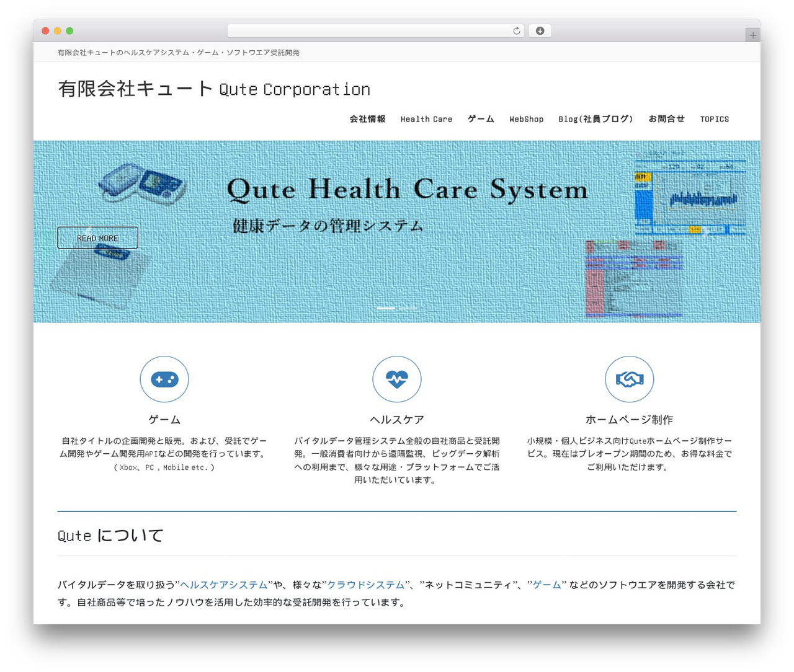
Task: Click the ゲーム heading under the controller icon
Action: click(164, 420)
